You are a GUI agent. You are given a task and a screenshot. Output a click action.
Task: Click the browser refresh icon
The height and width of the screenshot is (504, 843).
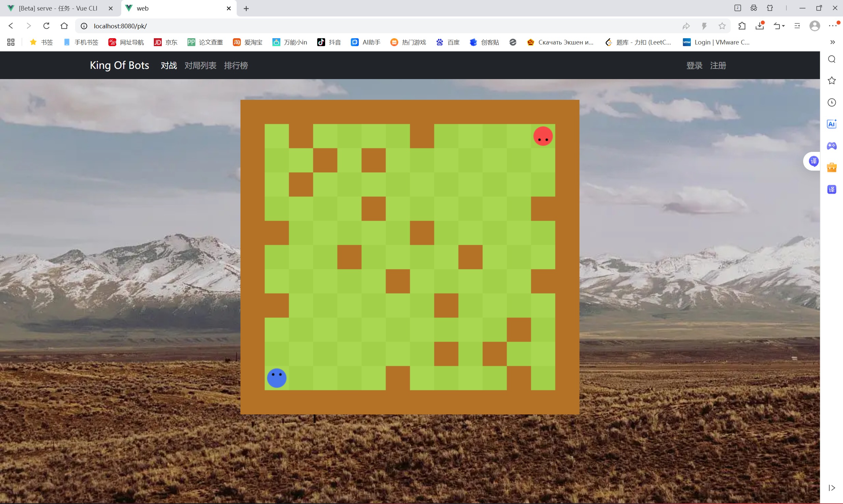pyautogui.click(x=46, y=26)
